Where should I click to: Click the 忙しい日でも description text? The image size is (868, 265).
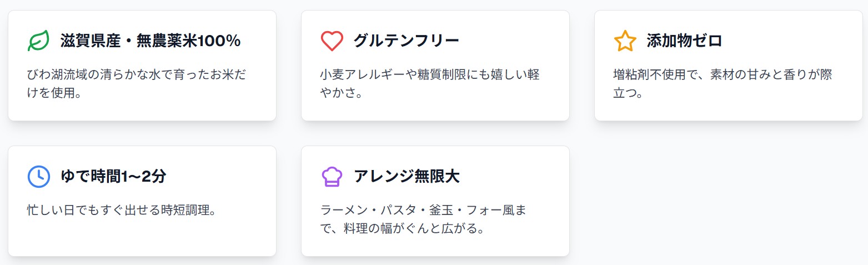[121, 211]
